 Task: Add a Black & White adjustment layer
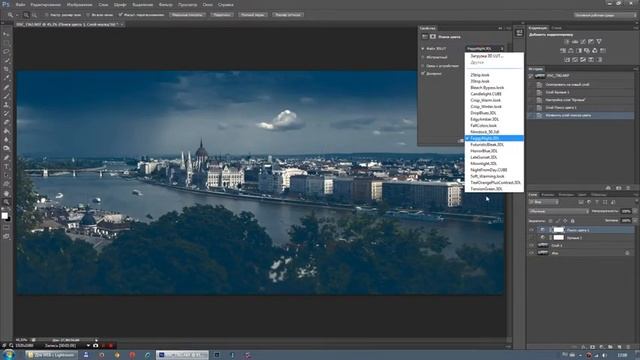[579, 51]
